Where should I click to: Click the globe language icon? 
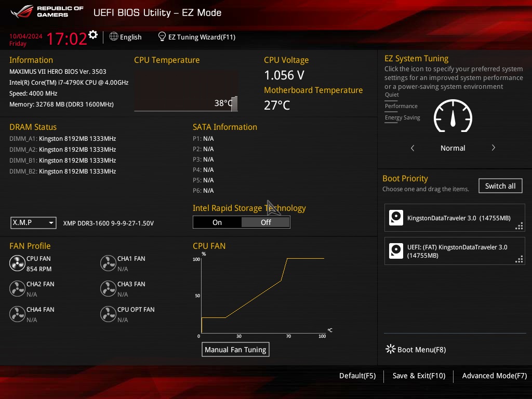coord(114,36)
